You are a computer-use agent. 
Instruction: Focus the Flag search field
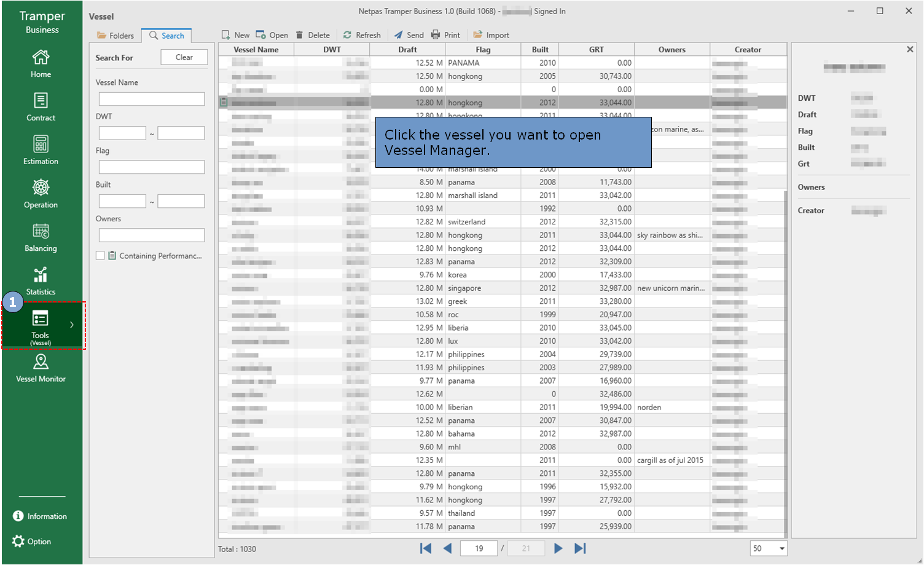tap(152, 167)
